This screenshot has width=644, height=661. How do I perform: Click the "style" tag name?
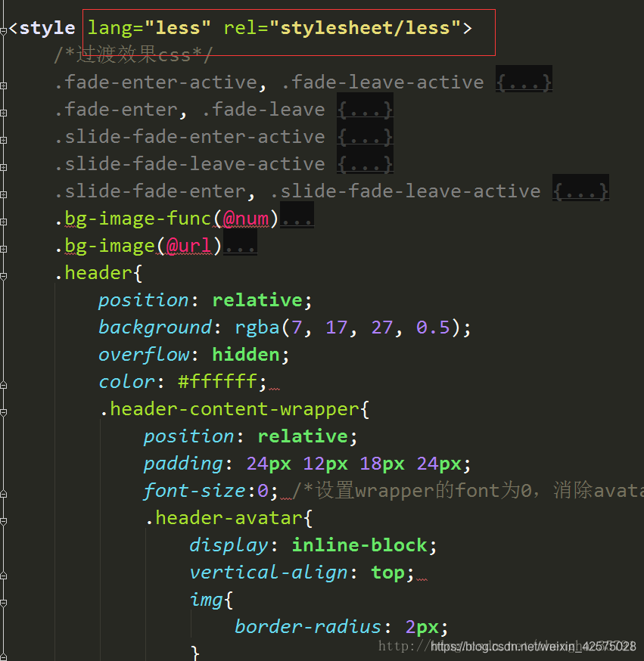[47, 28]
